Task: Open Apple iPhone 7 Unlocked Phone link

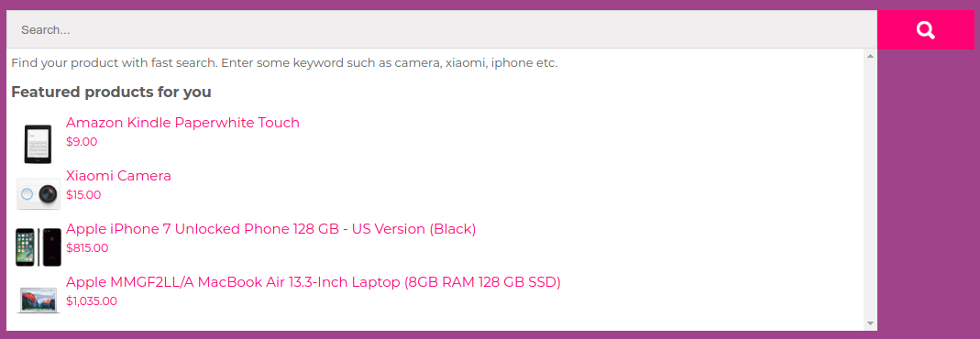Action: pyautogui.click(x=271, y=228)
